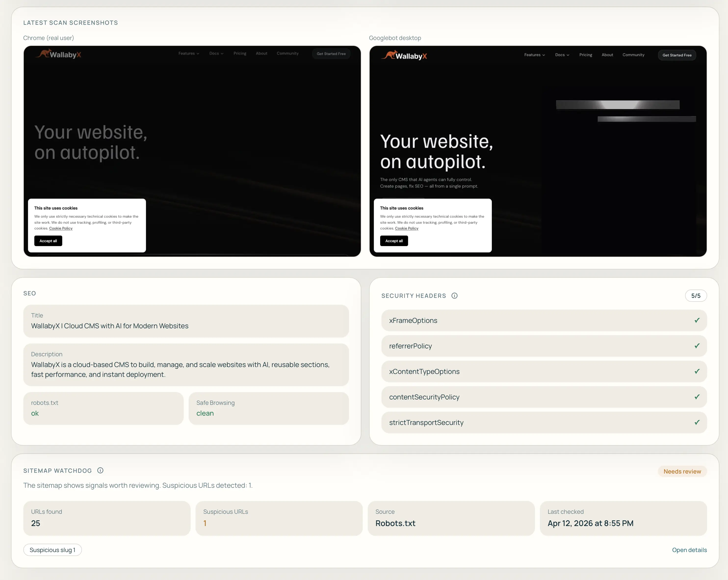
Task: Expand Docs dropdown in Googlebot screenshot
Action: [562, 55]
